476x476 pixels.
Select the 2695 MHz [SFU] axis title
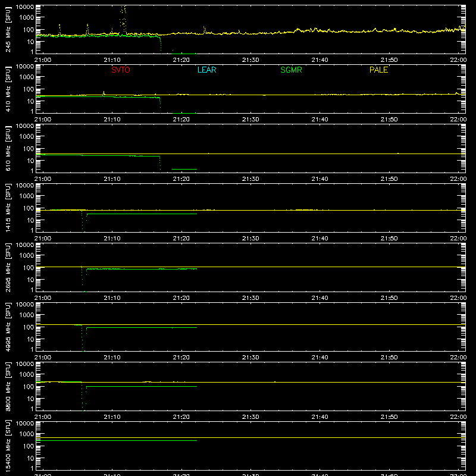tap(8, 267)
